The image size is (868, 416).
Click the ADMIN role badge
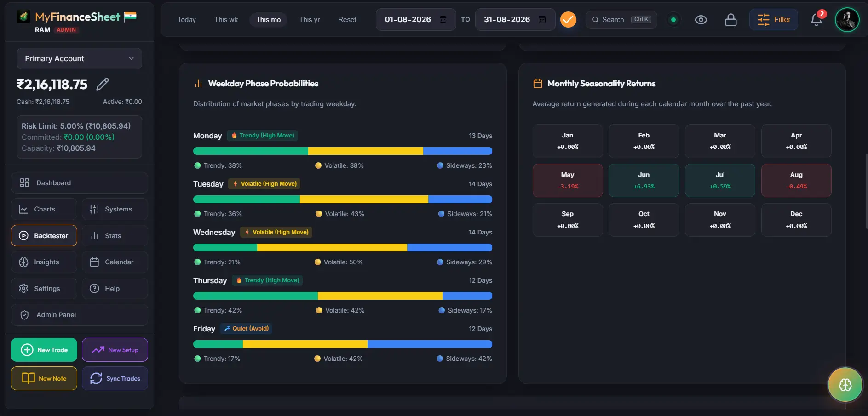66,30
